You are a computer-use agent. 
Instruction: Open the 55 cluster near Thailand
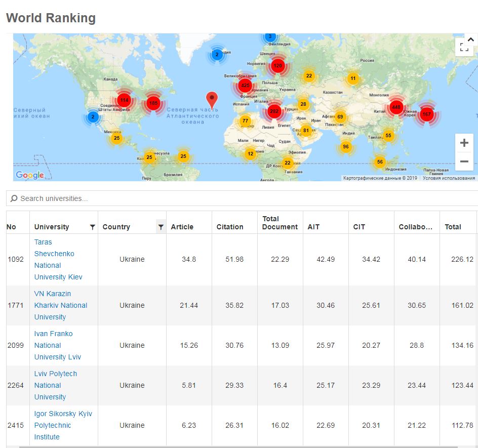[388, 135]
